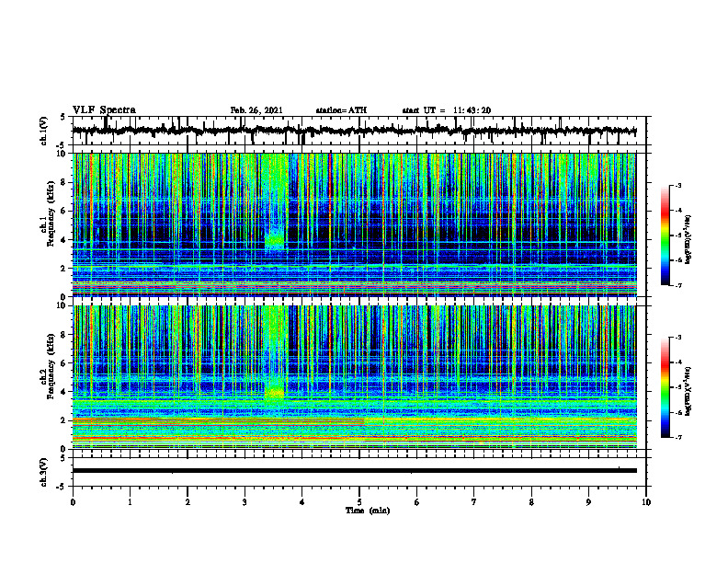This screenshot has width=728, height=563.
Task: Click tick label 8 on time axis
Action: coord(531,502)
